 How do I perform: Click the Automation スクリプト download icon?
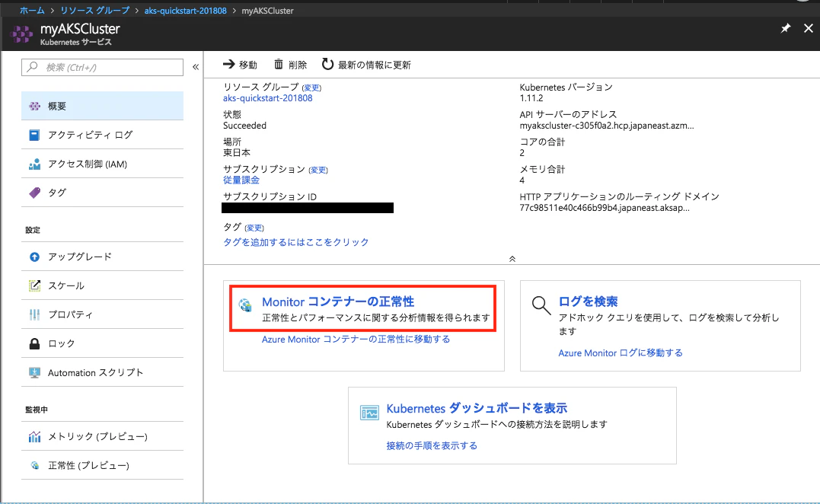pyautogui.click(x=34, y=373)
